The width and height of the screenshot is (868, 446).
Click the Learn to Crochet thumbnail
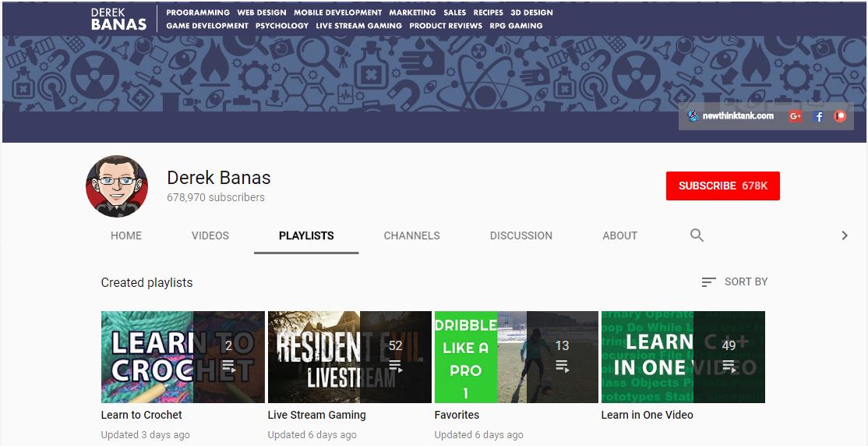(182, 357)
